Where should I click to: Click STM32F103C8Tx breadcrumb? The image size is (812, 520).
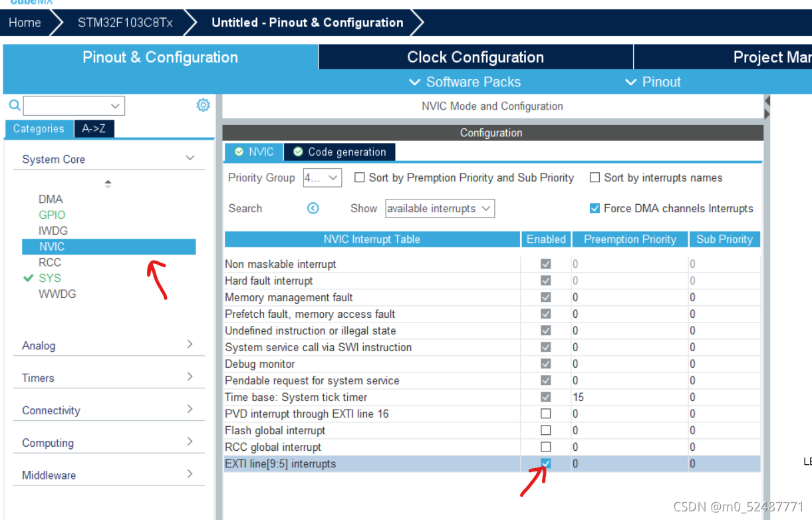[125, 23]
